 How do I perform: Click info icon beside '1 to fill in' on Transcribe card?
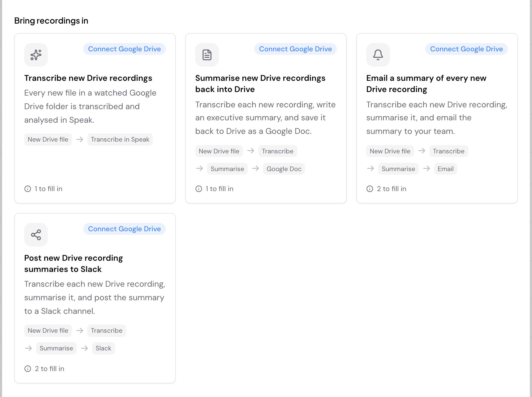(x=28, y=189)
